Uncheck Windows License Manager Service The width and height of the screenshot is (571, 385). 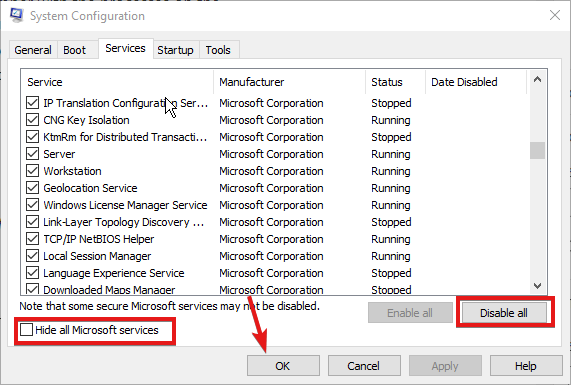click(32, 205)
